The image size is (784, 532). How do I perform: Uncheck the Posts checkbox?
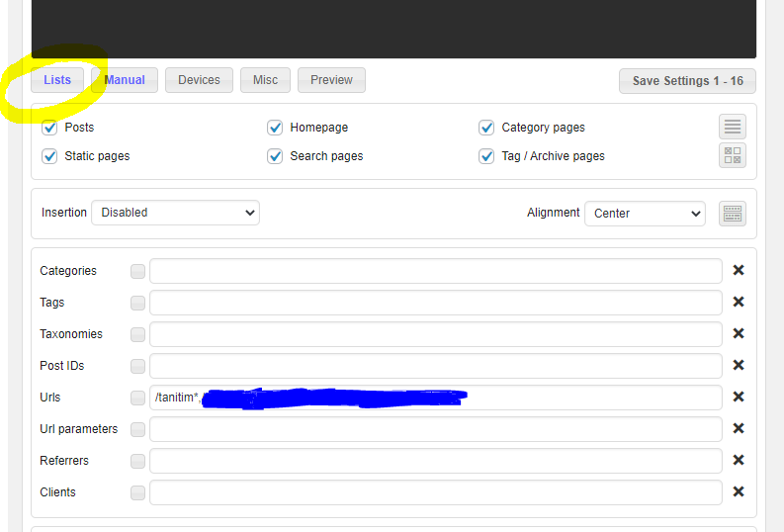[x=49, y=128]
